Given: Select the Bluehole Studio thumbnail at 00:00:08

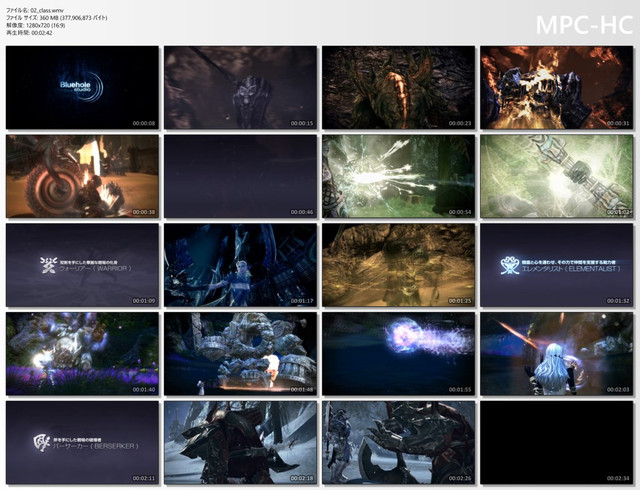Looking at the screenshot, I should coord(82,87).
